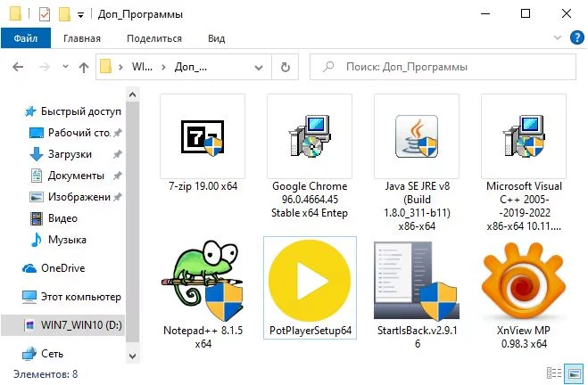Expand the ribbon with chevron arrow
Image resolution: width=588 pixels, height=385 pixels.
[x=558, y=37]
